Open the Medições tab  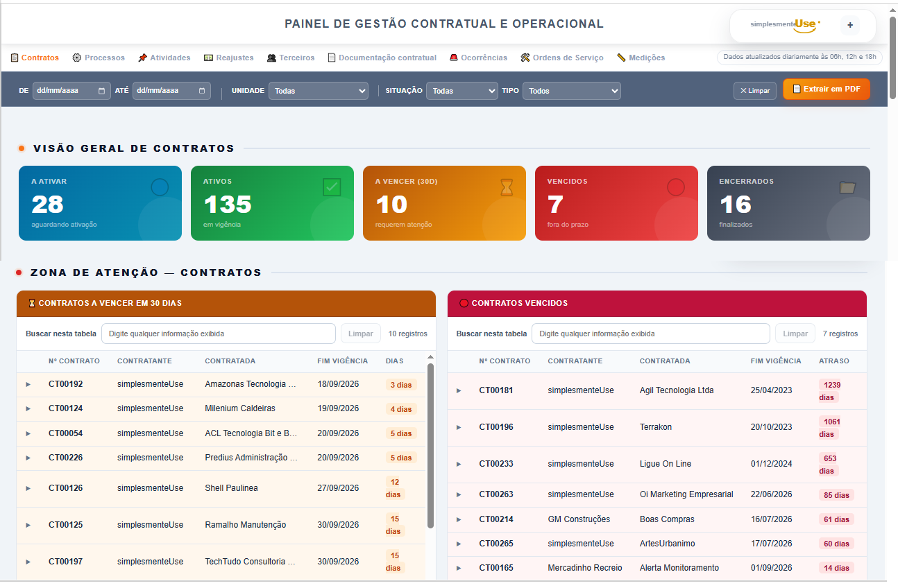tap(641, 58)
